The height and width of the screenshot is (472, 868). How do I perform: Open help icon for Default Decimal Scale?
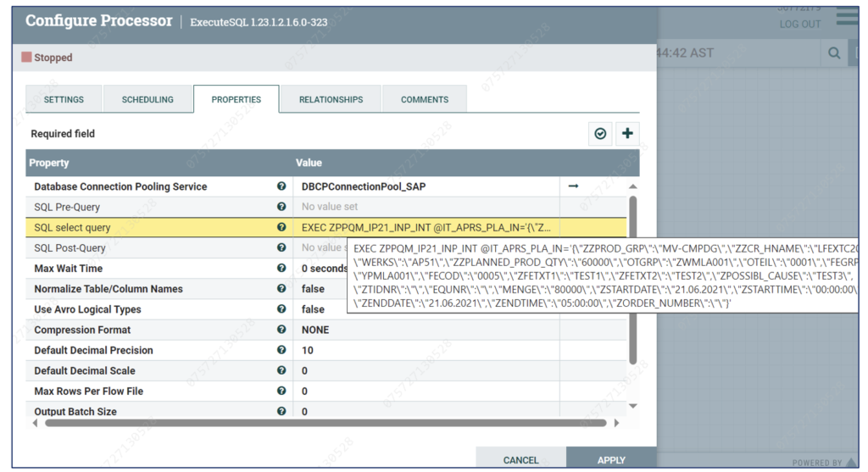(x=281, y=370)
